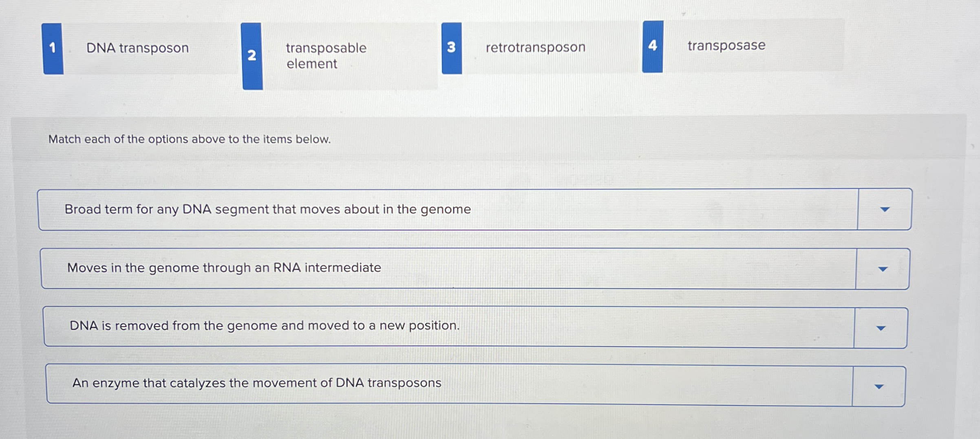This screenshot has width=980, height=439.
Task: Select the blue badge numbered 1
Action: tap(52, 48)
